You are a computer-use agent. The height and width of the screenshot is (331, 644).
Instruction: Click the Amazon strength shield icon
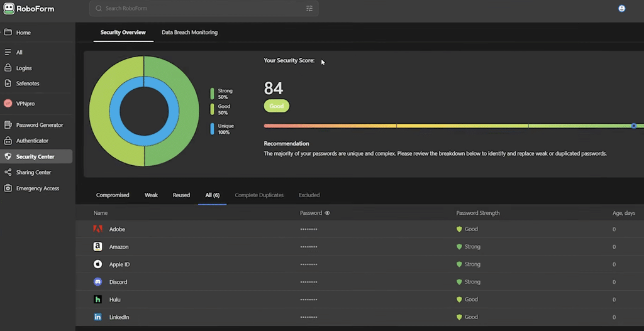[459, 247]
